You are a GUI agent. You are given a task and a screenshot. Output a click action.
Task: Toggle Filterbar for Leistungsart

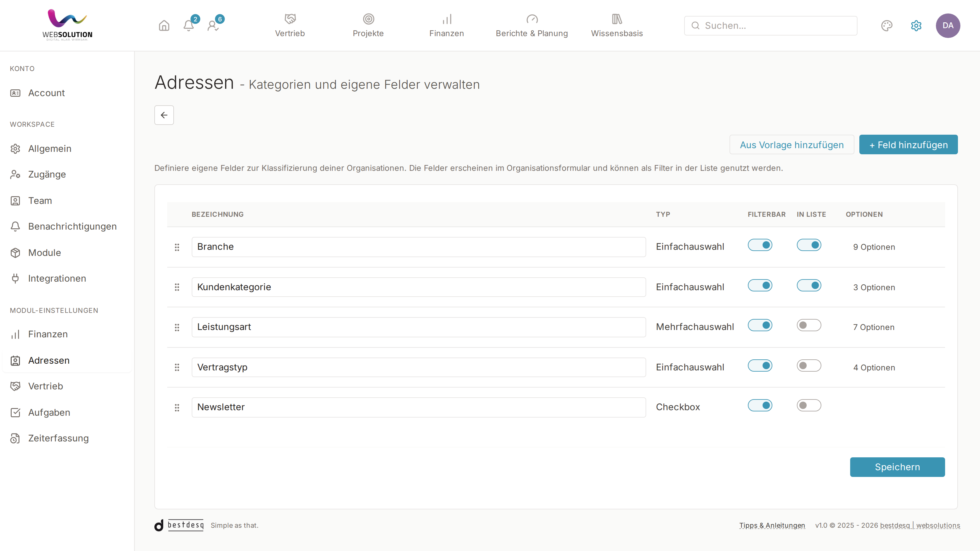pyautogui.click(x=760, y=325)
